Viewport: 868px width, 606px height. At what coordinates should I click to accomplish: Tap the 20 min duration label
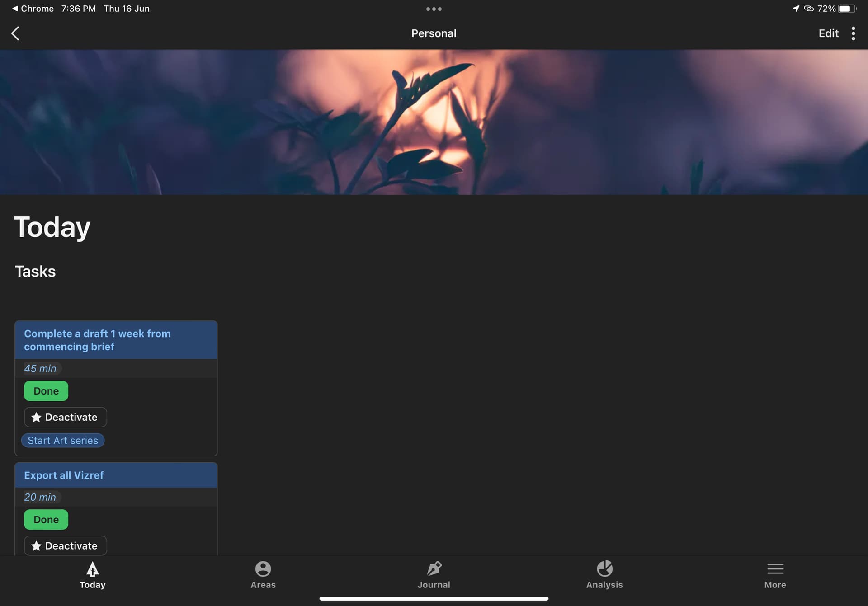(40, 497)
